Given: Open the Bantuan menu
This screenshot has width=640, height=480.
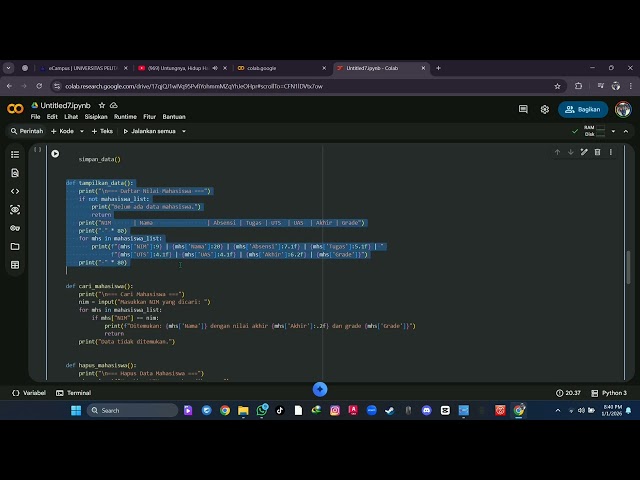Looking at the screenshot, I should point(174,117).
